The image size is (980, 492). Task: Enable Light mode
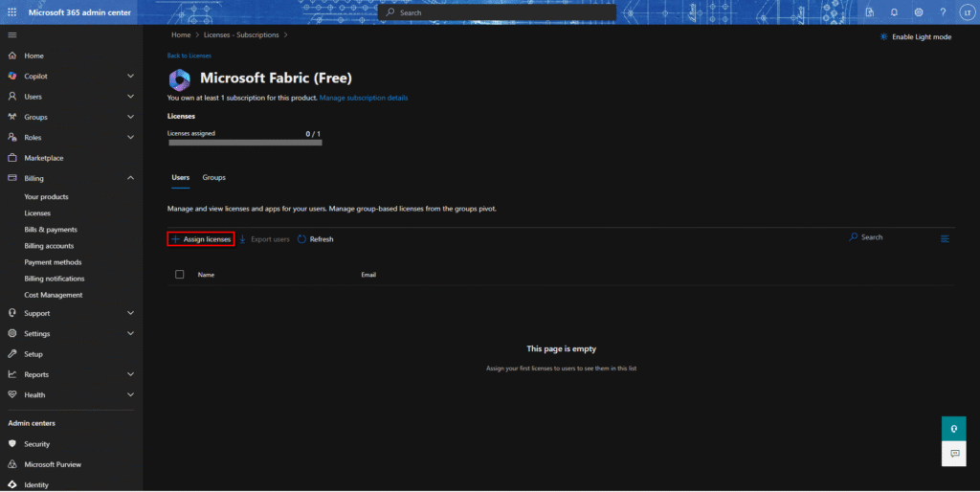pos(915,36)
